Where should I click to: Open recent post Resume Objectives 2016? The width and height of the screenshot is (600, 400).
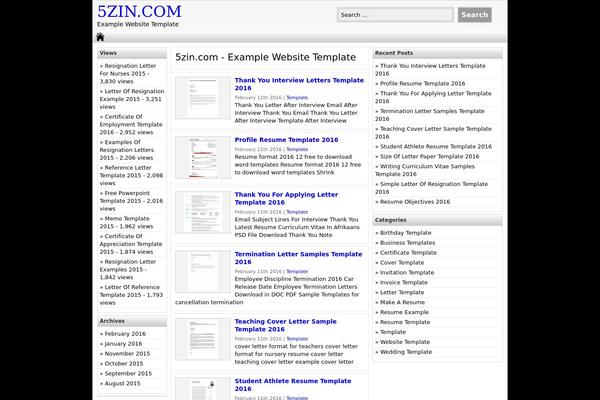(x=415, y=202)
